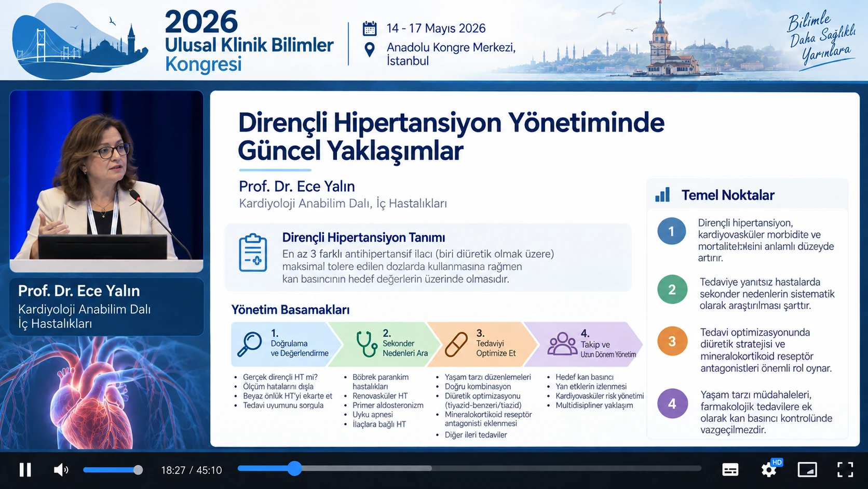This screenshot has height=489, width=868.
Task: Click key point about Tedaviye yanıtsız hastalarda
Action: (x=767, y=294)
